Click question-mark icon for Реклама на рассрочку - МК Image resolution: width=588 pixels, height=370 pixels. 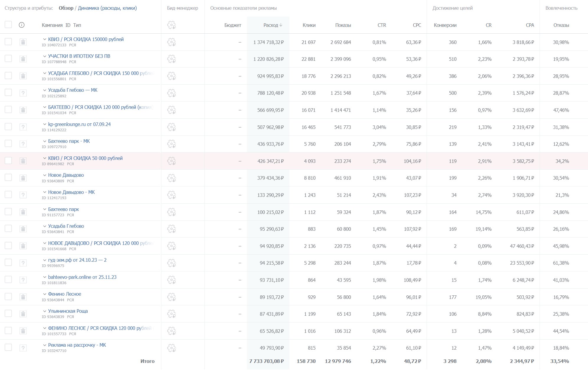23,348
